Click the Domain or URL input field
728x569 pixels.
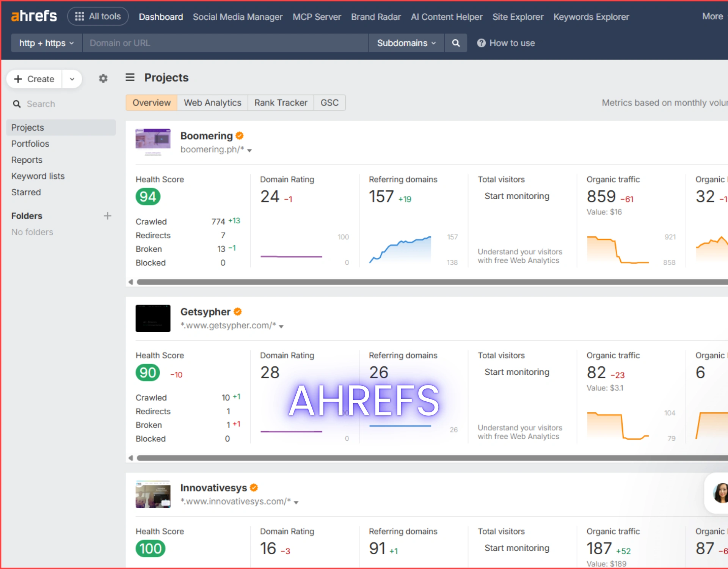pyautogui.click(x=226, y=43)
